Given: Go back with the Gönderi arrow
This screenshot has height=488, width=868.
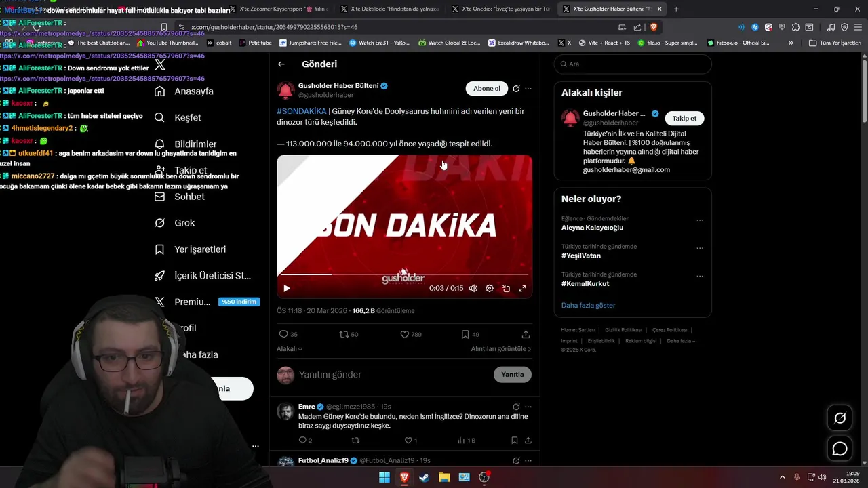Looking at the screenshot, I should tap(281, 64).
